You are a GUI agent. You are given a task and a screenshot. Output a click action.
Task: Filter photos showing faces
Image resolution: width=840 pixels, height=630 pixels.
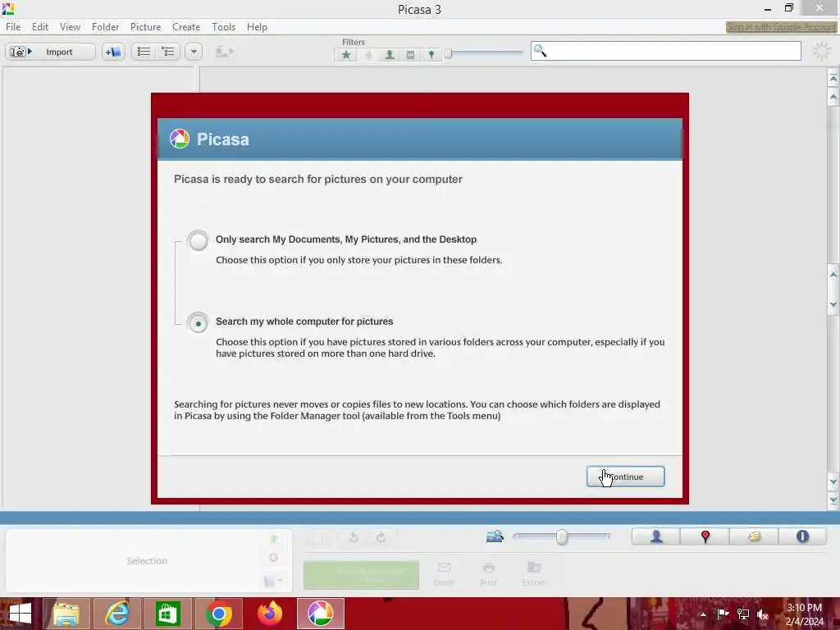click(x=390, y=55)
